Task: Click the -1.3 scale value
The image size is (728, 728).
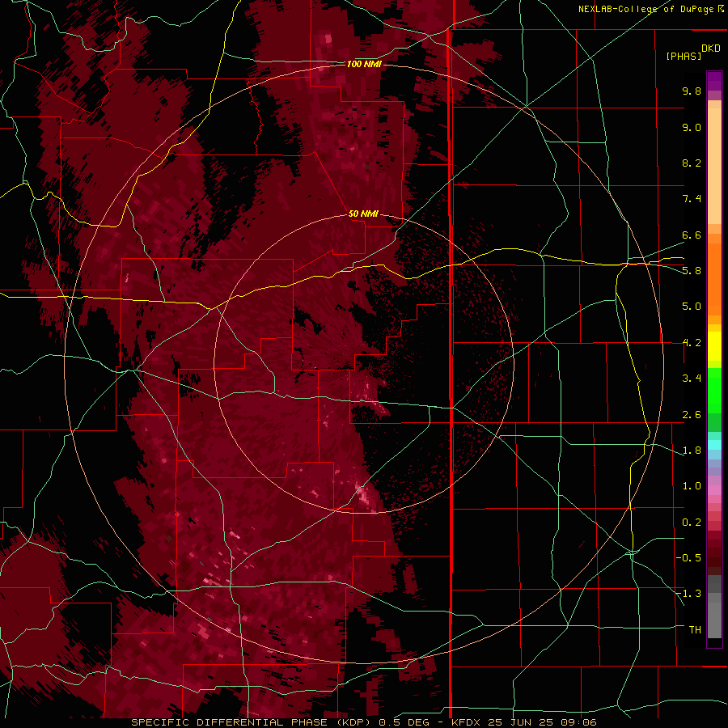Action: (x=688, y=594)
